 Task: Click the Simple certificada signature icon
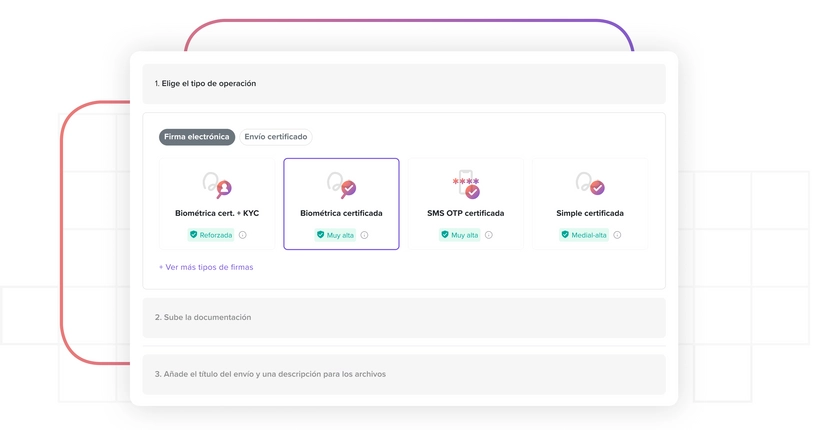point(589,185)
